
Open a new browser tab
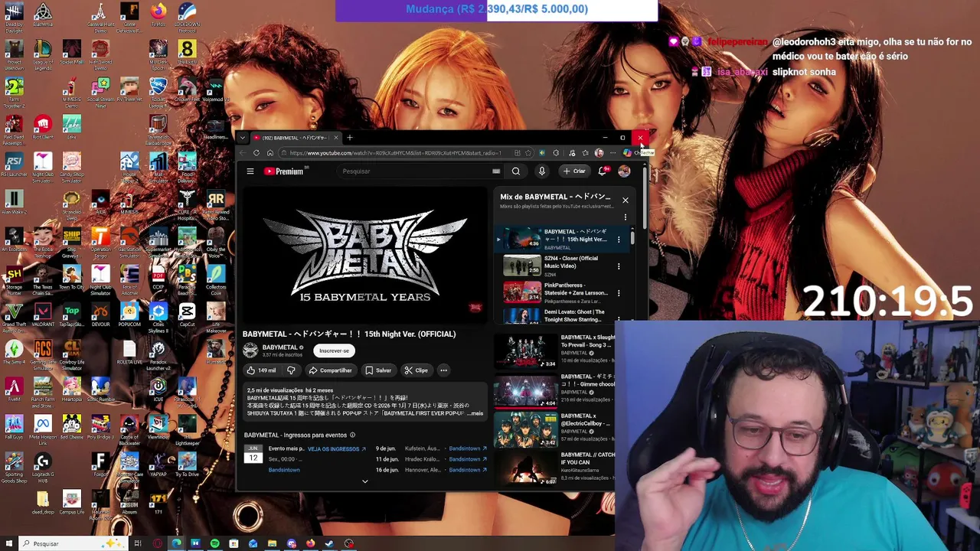click(350, 138)
